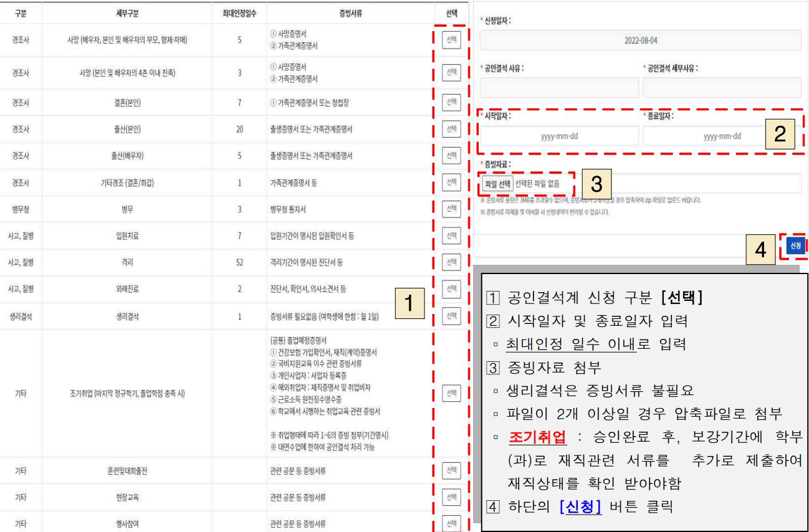
Task: Click 선택 for 출산(배우자) row
Action: point(450,154)
